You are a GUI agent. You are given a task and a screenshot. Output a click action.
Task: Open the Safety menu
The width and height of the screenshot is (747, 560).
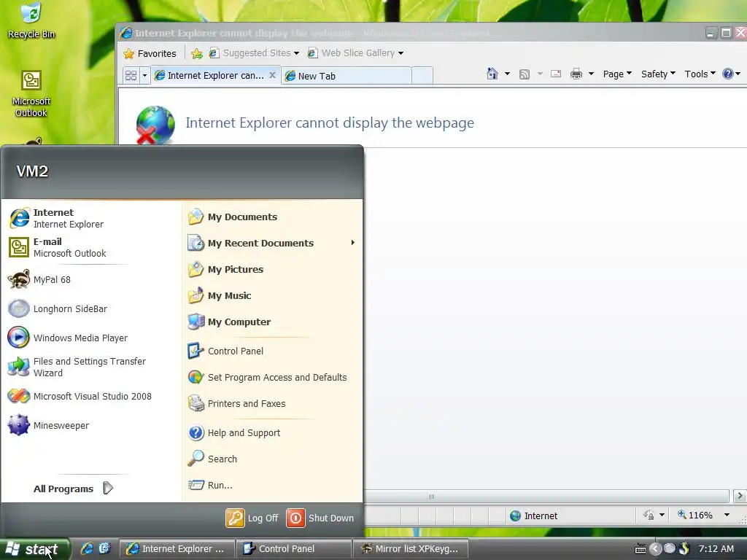(x=658, y=74)
